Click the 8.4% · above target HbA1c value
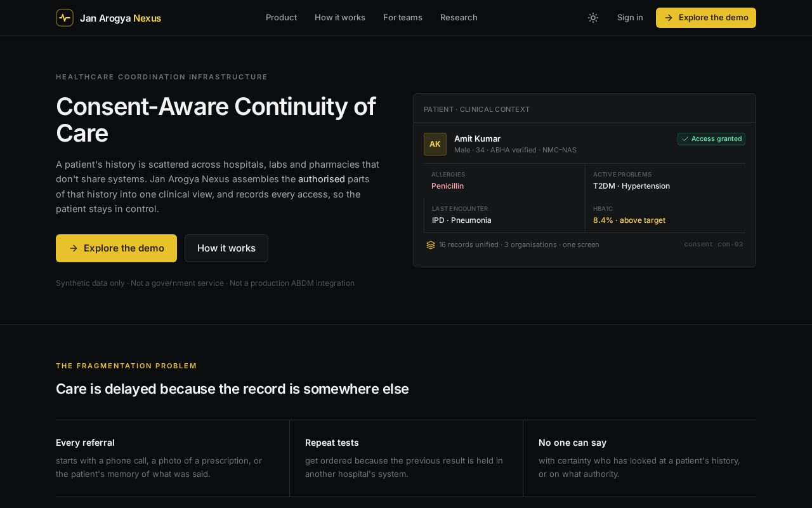812x508 pixels. pyautogui.click(x=629, y=220)
